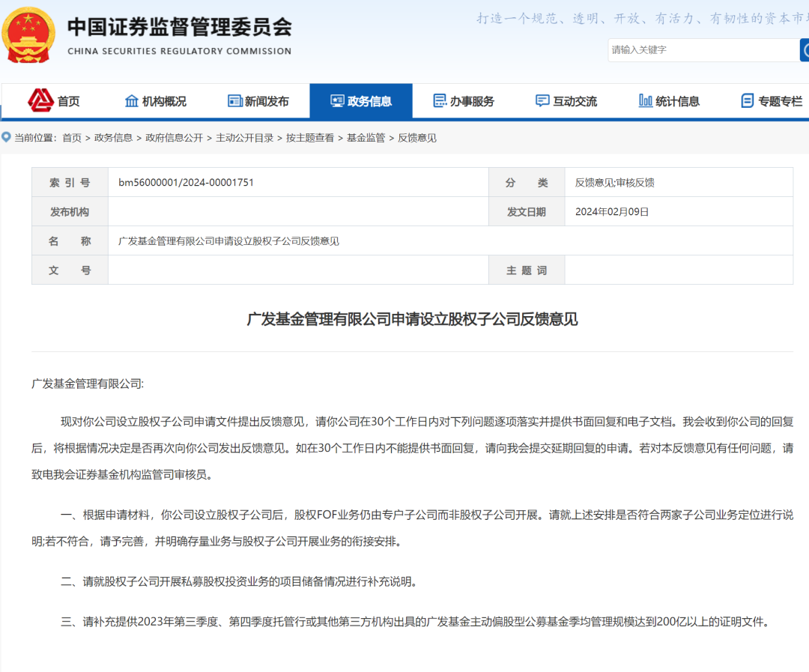Click the paragraph beginning 现对你公司设立股权子公司

coord(412,448)
